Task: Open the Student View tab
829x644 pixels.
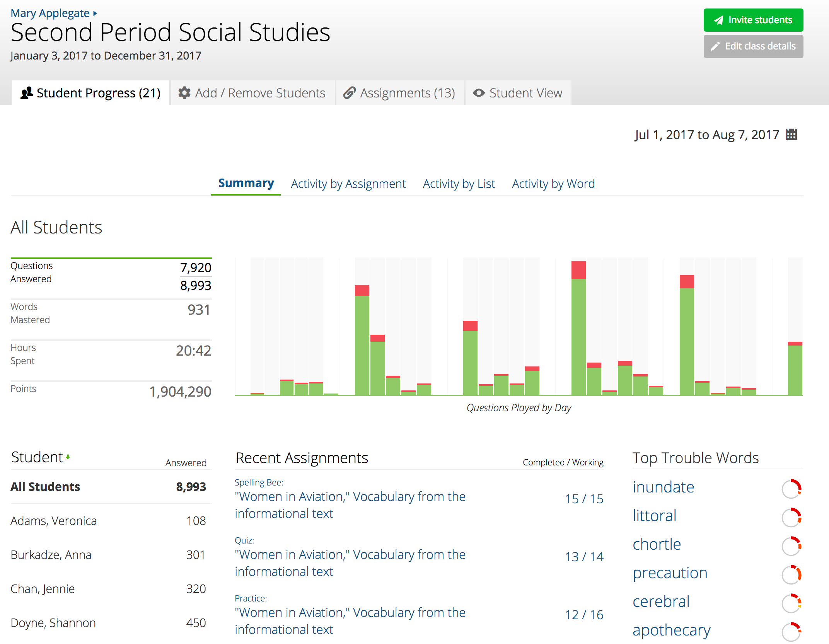Action: click(x=518, y=93)
